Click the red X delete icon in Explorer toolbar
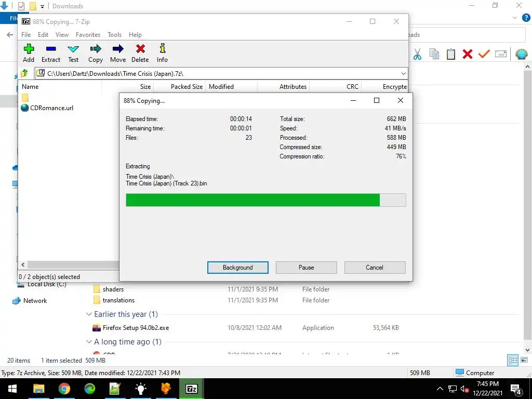532x399 pixels. tap(467, 54)
